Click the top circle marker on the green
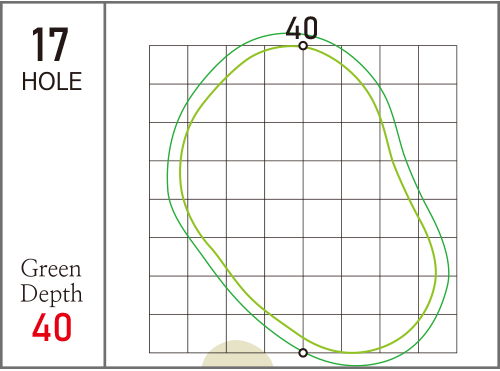Screen dimensions: 500x371 click(x=303, y=46)
